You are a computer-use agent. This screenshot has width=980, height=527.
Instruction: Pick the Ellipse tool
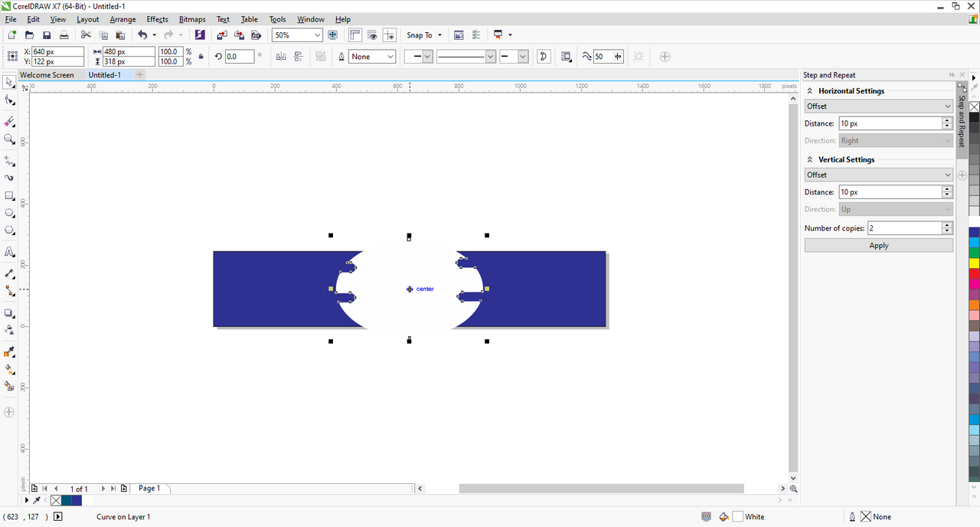tap(9, 213)
